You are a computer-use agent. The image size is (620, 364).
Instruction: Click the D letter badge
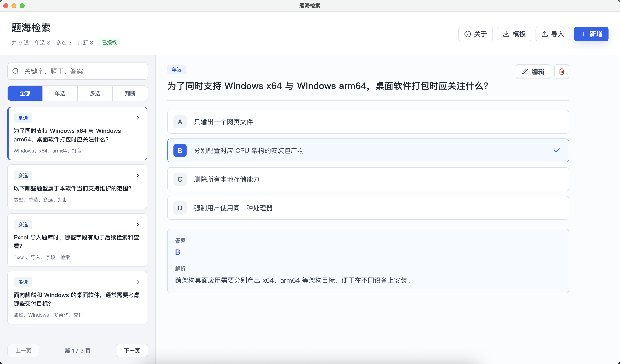coord(180,208)
